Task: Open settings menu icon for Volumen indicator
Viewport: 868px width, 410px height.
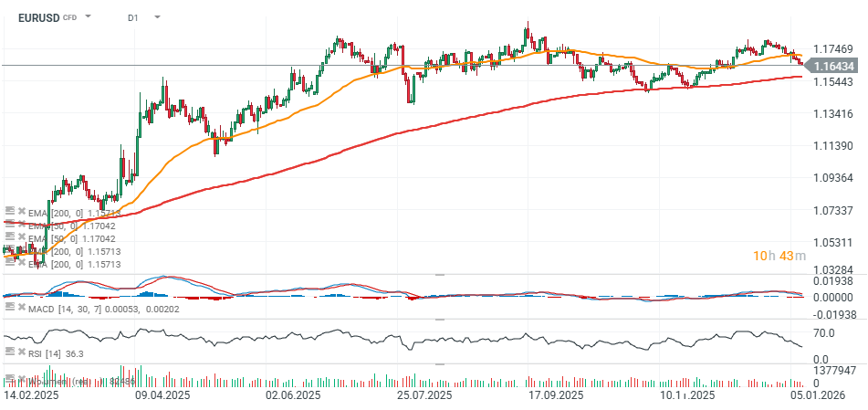Action: 10,378
